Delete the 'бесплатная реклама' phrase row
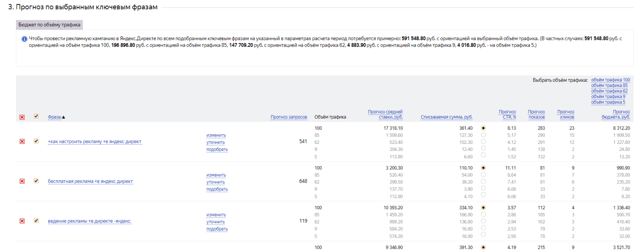The height and width of the screenshot is (252, 644). [22, 181]
